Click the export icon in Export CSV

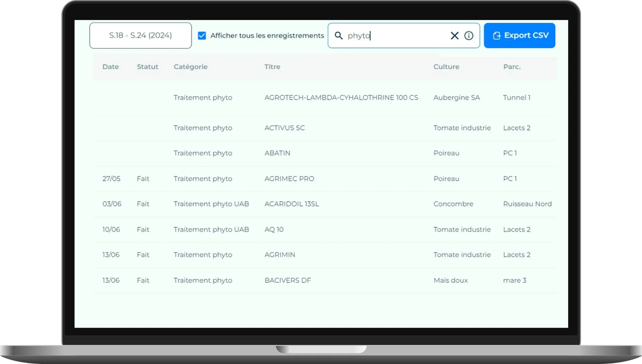point(497,35)
